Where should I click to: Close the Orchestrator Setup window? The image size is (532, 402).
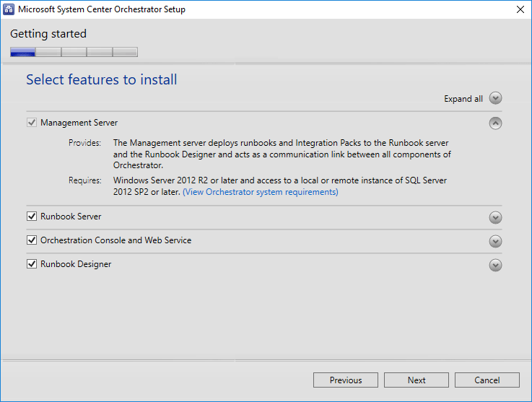click(x=520, y=9)
